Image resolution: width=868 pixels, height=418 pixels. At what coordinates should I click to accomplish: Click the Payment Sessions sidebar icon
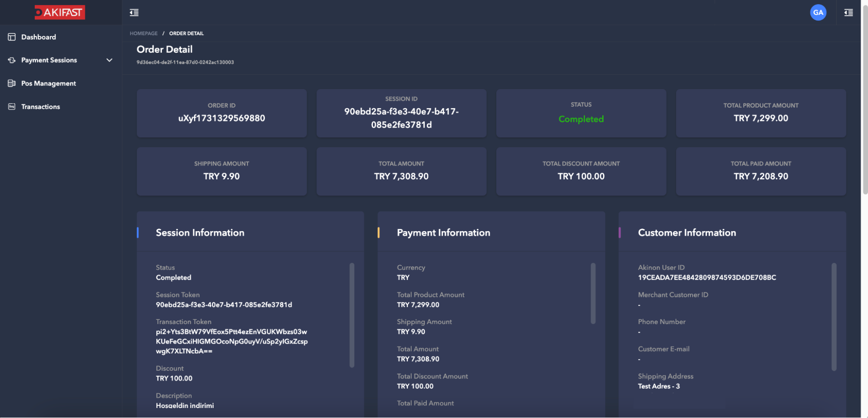click(12, 60)
